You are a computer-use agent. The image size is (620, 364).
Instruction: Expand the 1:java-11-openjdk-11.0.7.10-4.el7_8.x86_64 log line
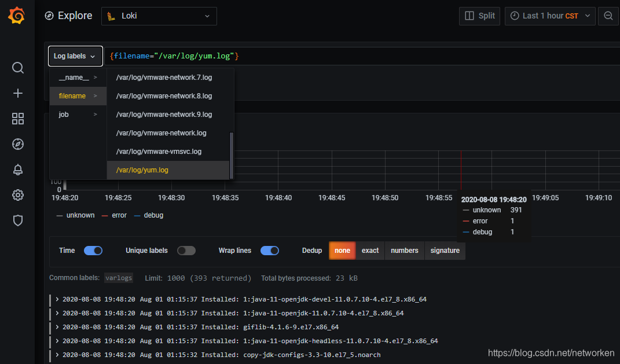[57, 313]
